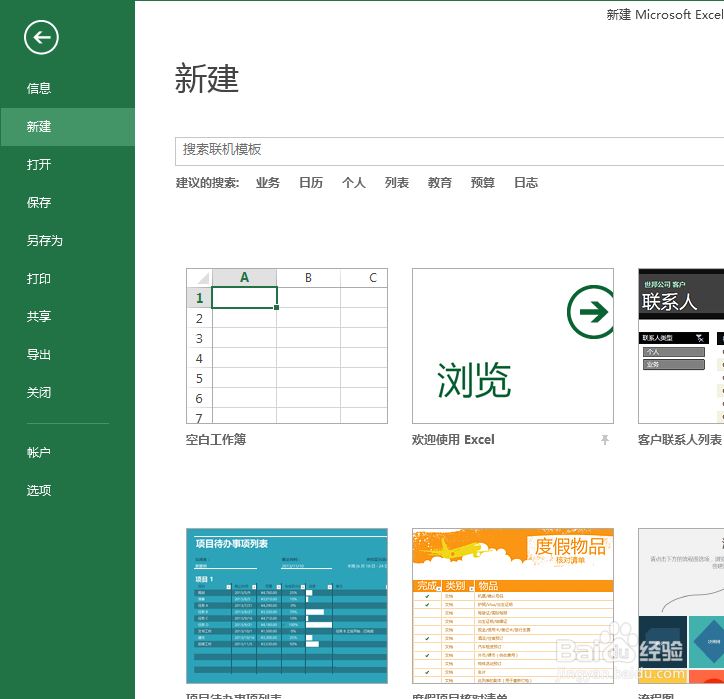Search suggested category 教育

440,183
